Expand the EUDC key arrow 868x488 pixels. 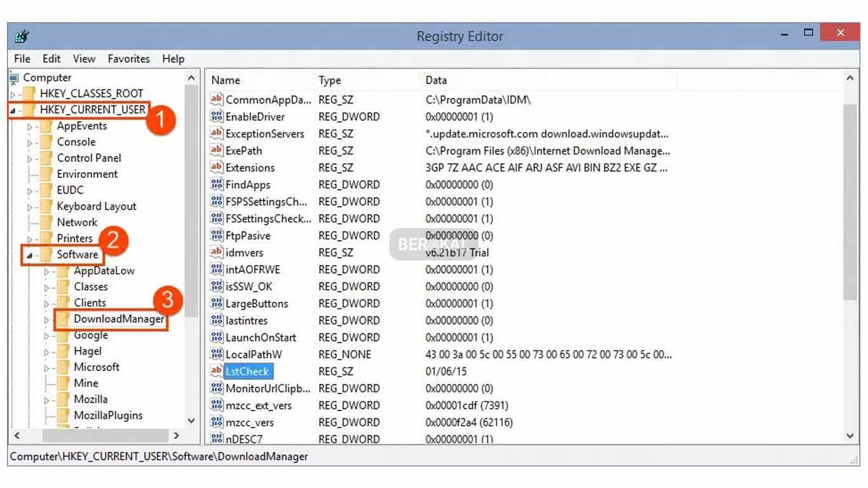point(29,191)
